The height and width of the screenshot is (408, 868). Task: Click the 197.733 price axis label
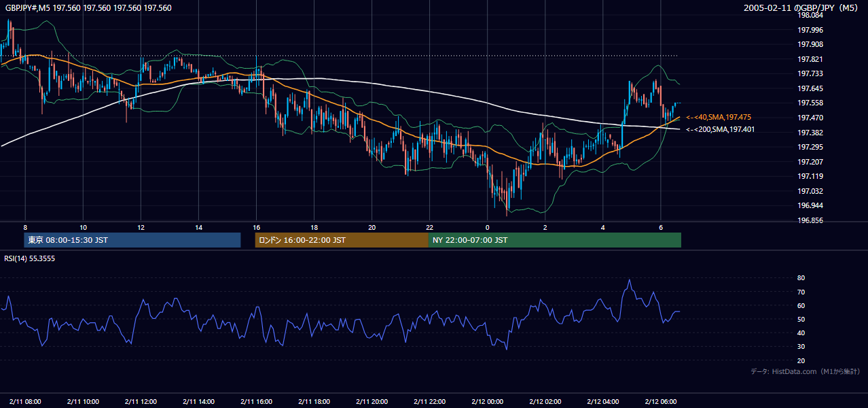click(x=810, y=73)
